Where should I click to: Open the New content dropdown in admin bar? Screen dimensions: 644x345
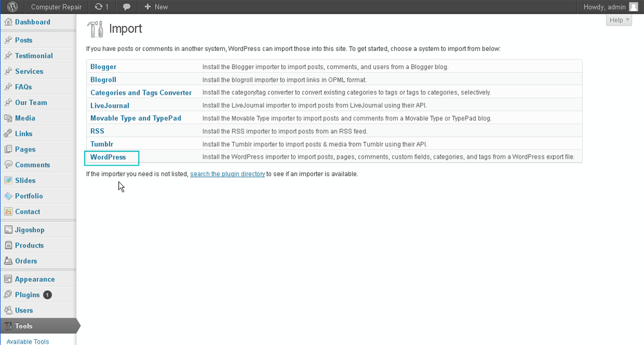156,6
